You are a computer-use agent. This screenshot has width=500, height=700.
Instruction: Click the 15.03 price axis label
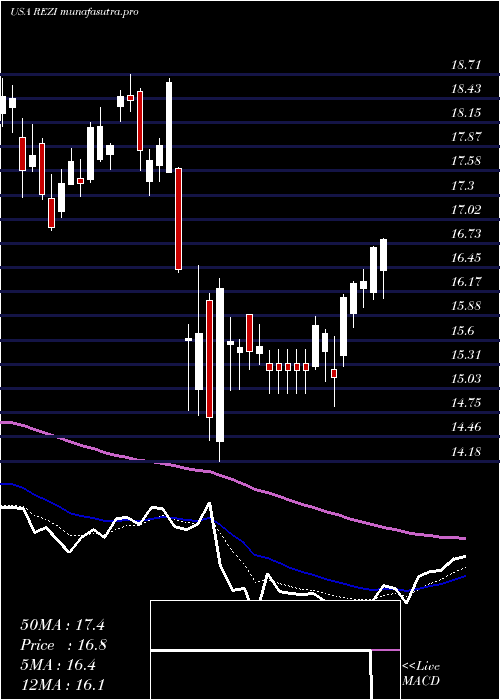pos(466,379)
